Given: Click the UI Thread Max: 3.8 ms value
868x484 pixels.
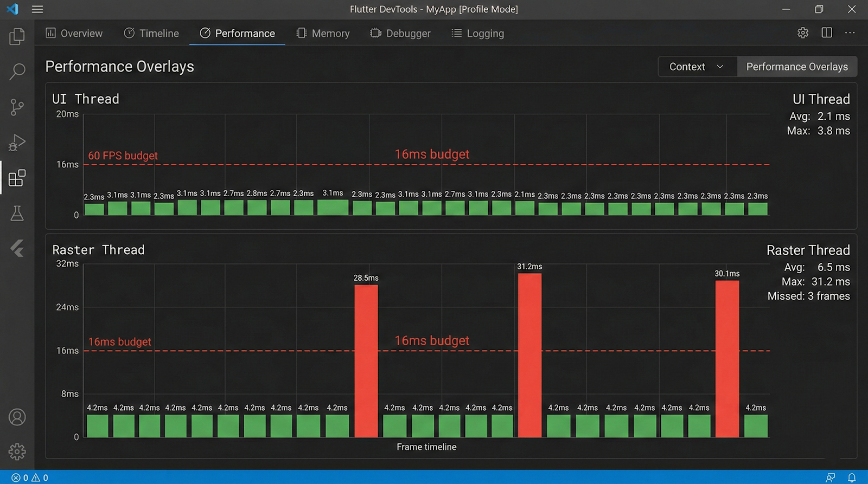Looking at the screenshot, I should (818, 131).
